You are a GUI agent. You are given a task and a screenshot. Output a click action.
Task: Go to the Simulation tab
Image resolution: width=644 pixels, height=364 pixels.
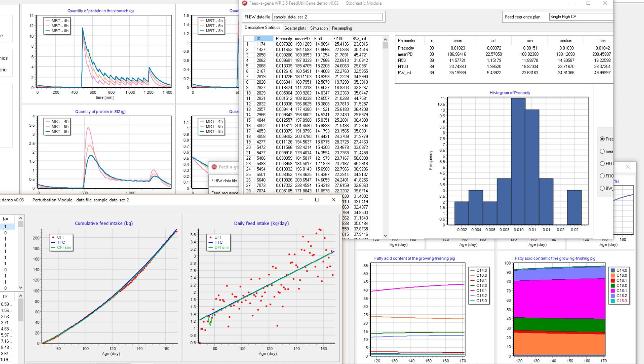click(319, 28)
